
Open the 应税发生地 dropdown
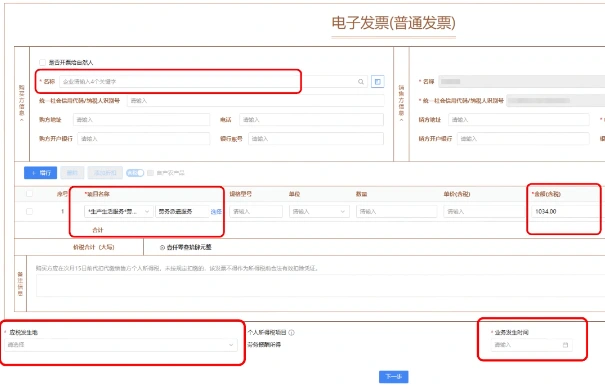pyautogui.click(x=121, y=345)
